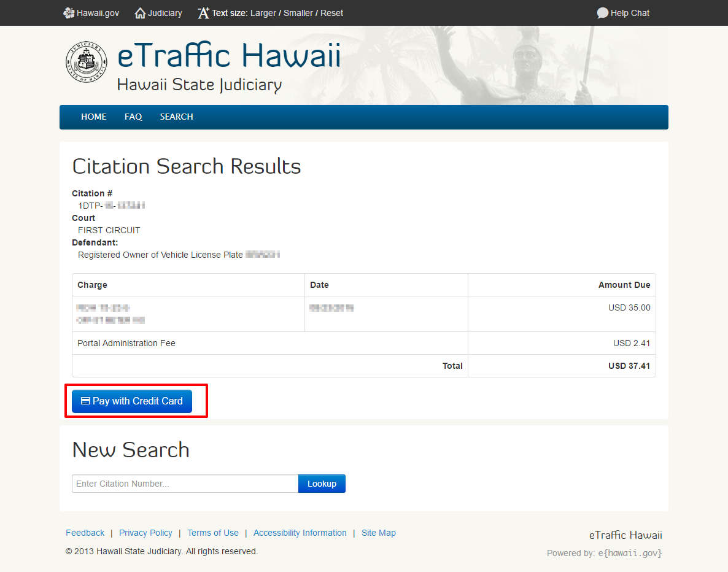This screenshot has width=728, height=572.
Task: Click the USD 37.41 total amount
Action: tap(629, 366)
